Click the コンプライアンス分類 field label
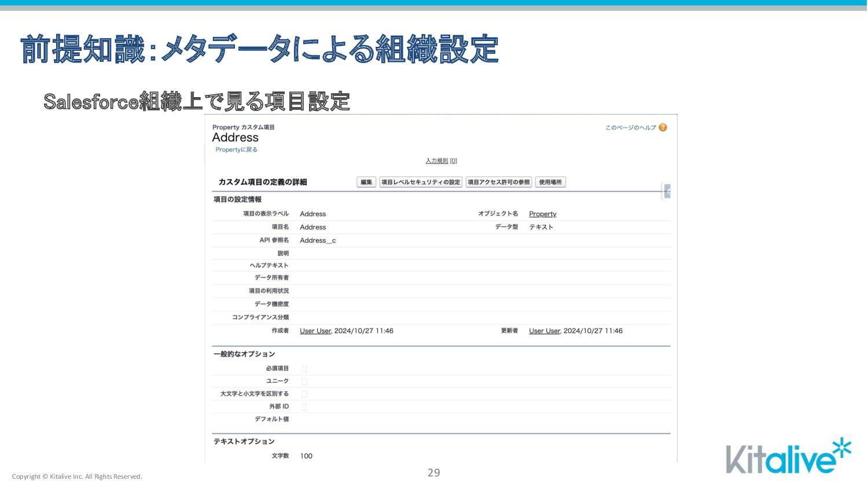Viewport: 868px width, 488px height. pos(260,317)
